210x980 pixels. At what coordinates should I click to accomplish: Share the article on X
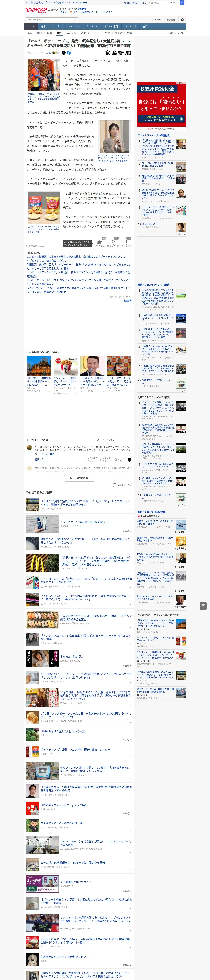(x=64, y=53)
